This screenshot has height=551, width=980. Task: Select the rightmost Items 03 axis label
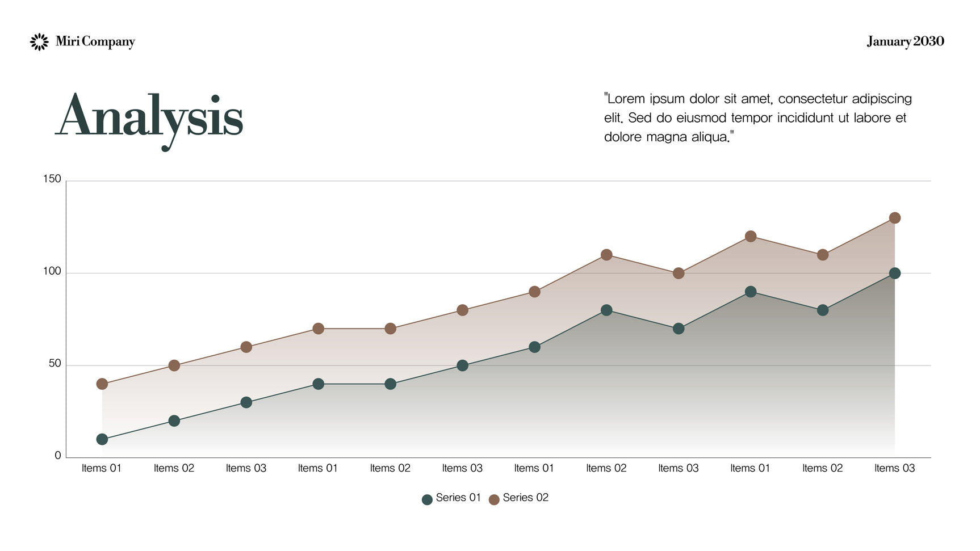click(x=894, y=468)
